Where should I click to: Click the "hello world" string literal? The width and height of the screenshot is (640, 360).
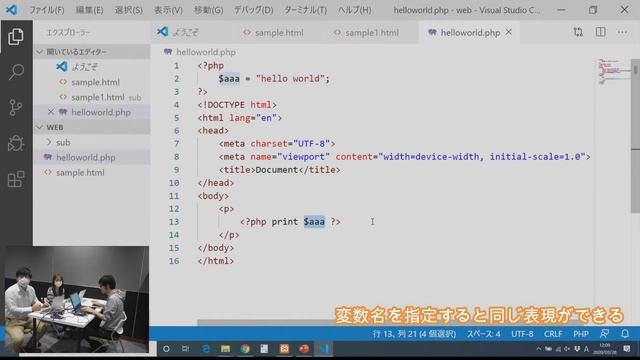[x=290, y=78]
